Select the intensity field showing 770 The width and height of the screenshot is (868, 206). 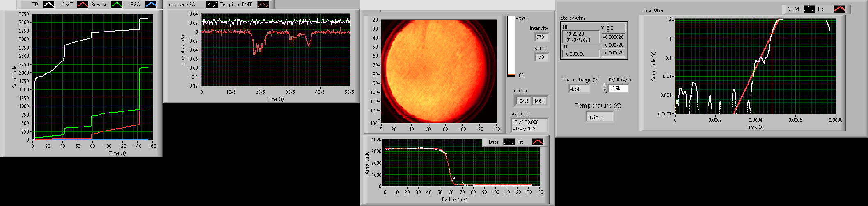pos(542,37)
